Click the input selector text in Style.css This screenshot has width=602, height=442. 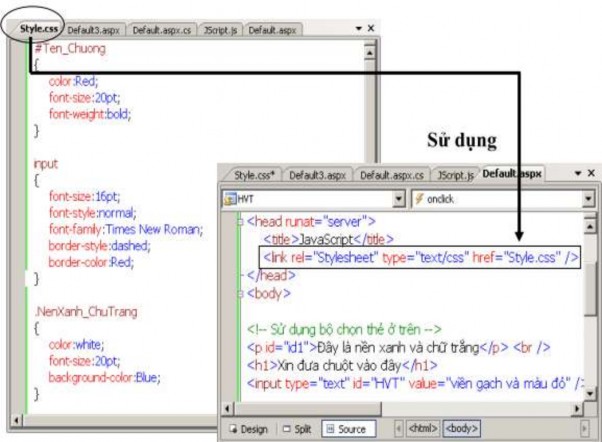[45, 164]
